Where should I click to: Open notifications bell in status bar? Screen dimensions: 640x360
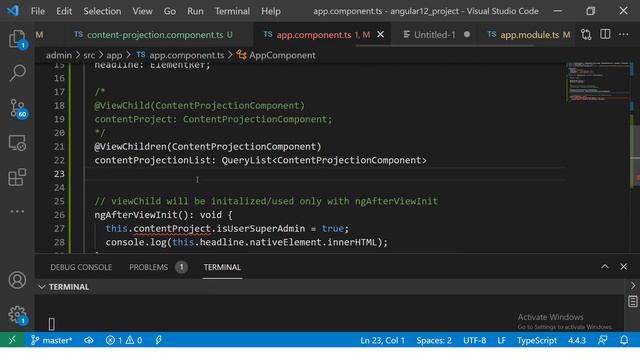[624, 340]
